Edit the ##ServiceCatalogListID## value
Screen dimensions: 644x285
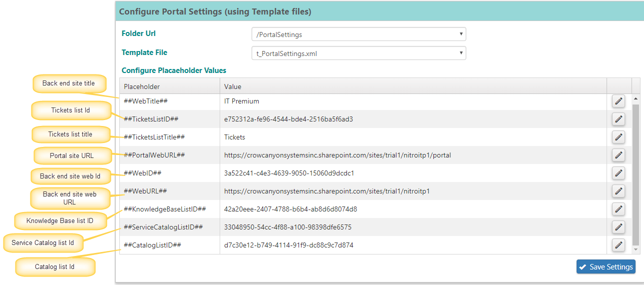(x=619, y=227)
